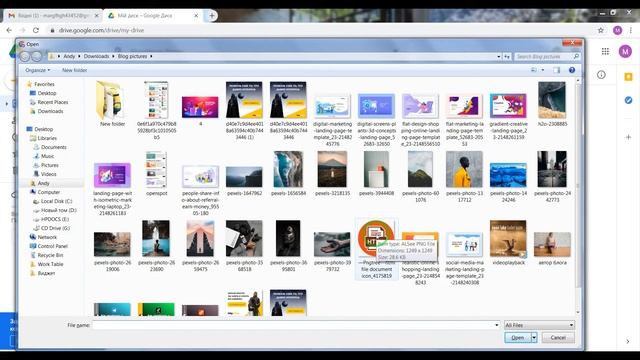Open the All Files type dropdown
The width and height of the screenshot is (640, 360).
tap(539, 325)
